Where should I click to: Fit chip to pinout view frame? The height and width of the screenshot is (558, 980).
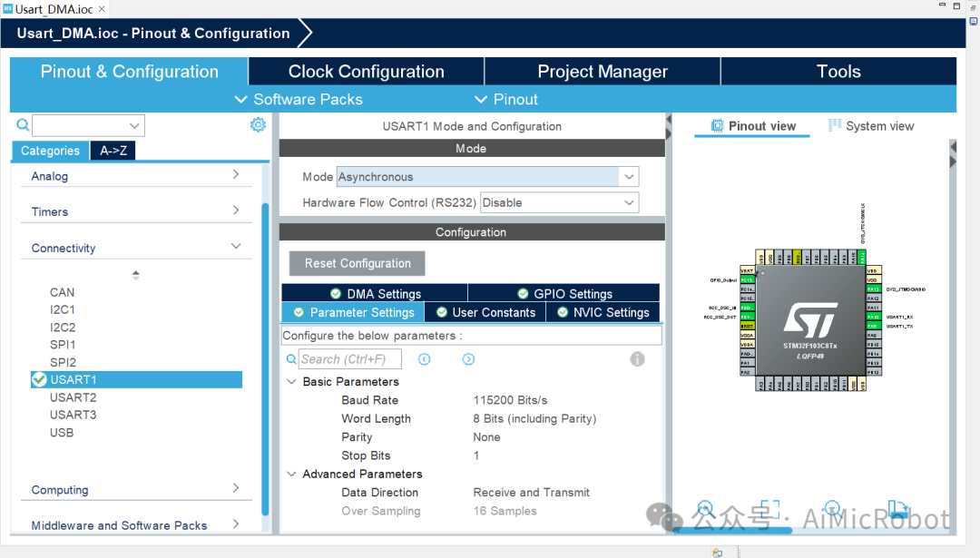tap(770, 509)
